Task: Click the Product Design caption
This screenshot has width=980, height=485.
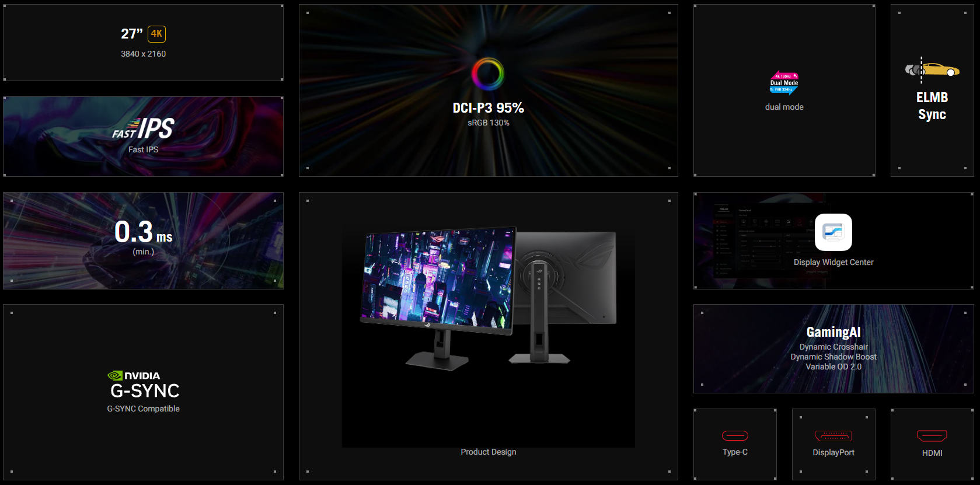Action: point(489,452)
